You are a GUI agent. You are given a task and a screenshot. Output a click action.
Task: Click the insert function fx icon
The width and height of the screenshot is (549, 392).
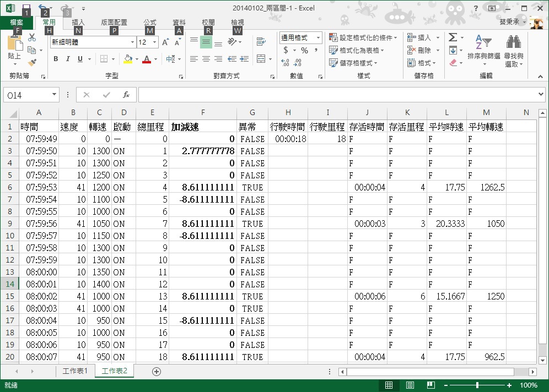(126, 95)
